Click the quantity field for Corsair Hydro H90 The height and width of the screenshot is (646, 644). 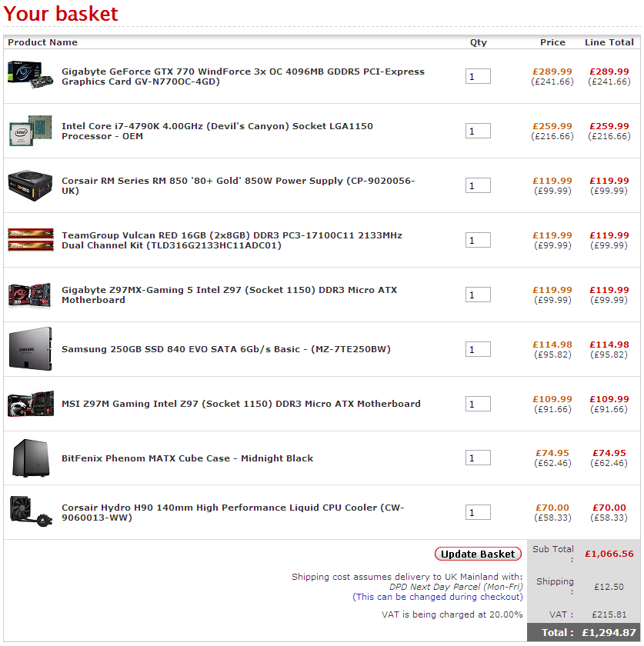coord(478,512)
